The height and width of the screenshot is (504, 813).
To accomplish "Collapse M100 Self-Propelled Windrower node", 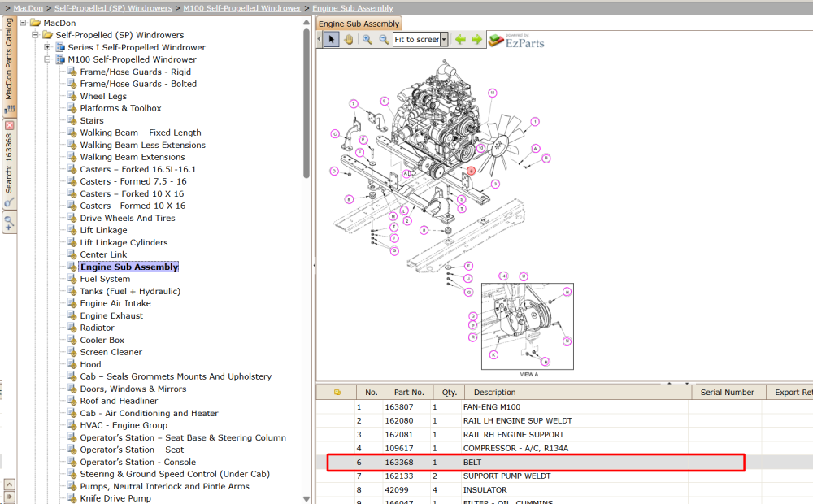I will point(47,59).
